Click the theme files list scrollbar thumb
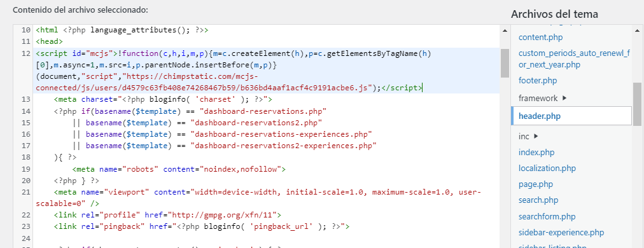The width and height of the screenshot is (644, 248). pyautogui.click(x=637, y=104)
